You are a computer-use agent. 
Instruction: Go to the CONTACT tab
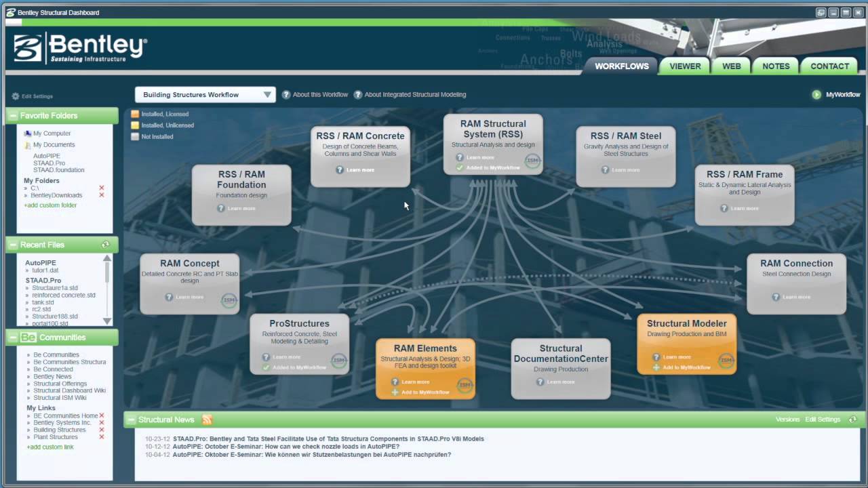pyautogui.click(x=829, y=66)
